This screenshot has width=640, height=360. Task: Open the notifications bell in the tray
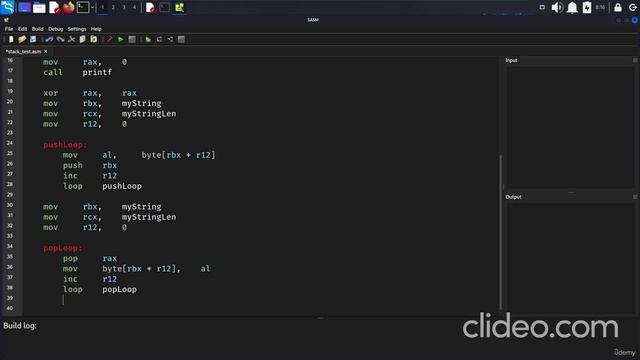tap(572, 7)
